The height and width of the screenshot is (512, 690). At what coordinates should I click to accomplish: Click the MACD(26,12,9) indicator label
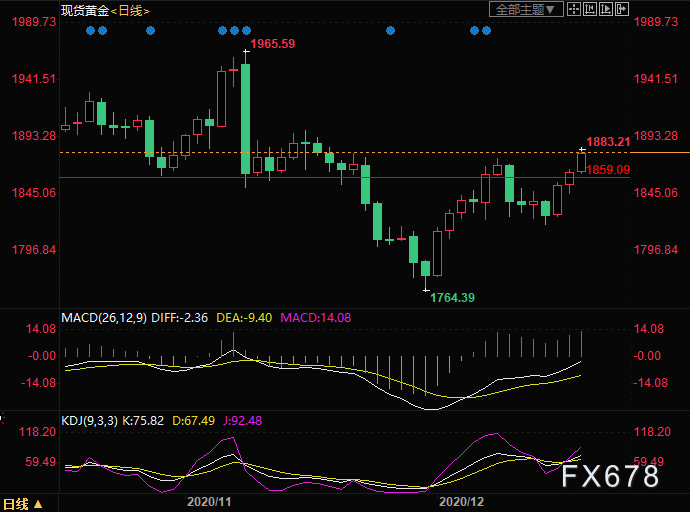click(104, 318)
